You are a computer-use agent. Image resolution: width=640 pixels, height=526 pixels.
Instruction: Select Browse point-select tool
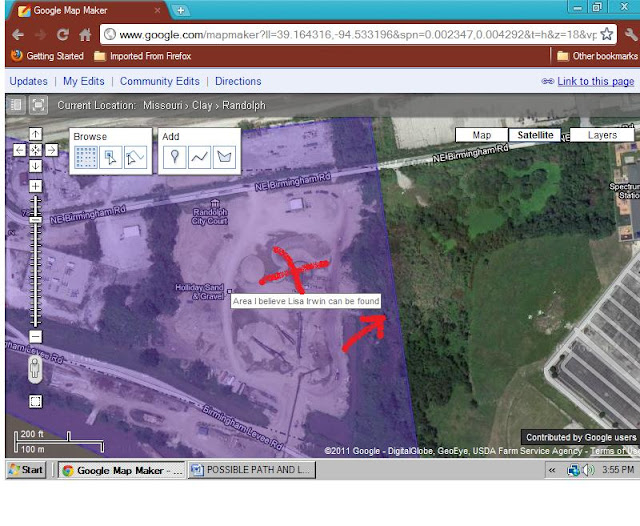coord(111,157)
